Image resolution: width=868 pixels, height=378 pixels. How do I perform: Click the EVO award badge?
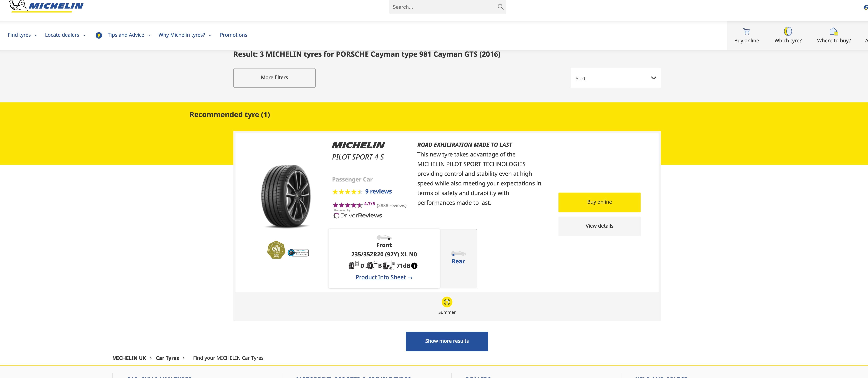coord(276,250)
